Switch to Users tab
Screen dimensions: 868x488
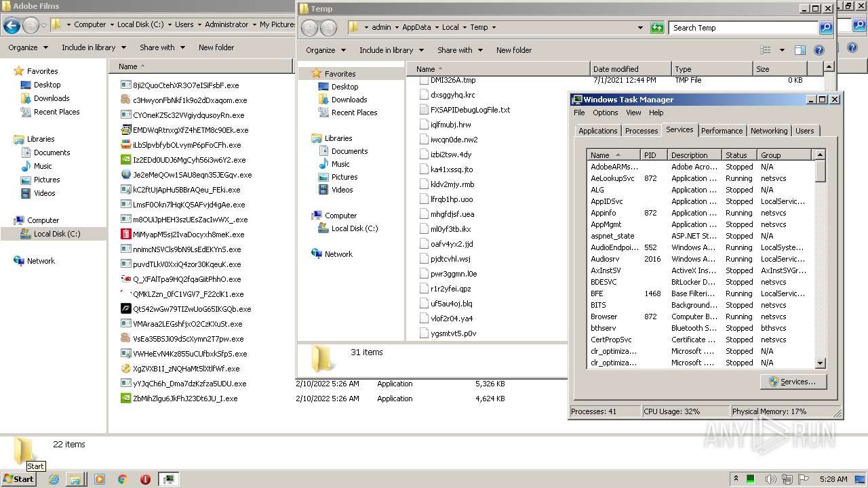coord(805,131)
